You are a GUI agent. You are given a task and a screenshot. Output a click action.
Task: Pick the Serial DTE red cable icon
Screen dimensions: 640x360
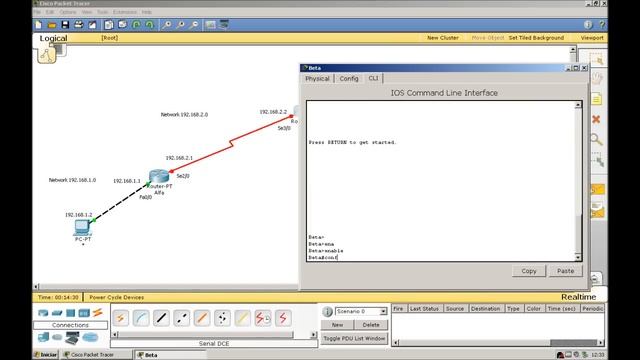pyautogui.click(x=283, y=318)
